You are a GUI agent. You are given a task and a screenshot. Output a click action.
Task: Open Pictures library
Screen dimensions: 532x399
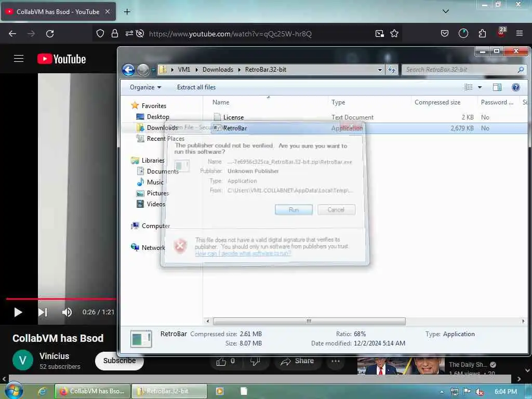click(x=158, y=193)
